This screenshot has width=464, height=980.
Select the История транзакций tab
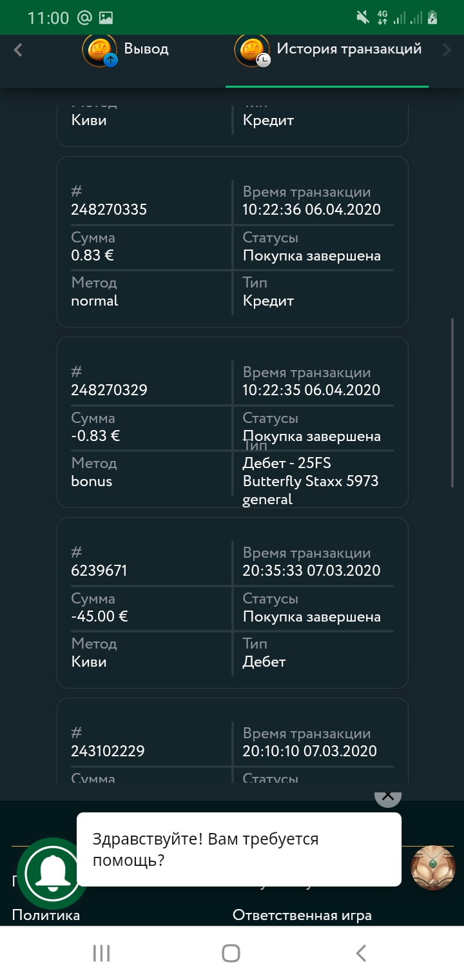click(x=349, y=49)
